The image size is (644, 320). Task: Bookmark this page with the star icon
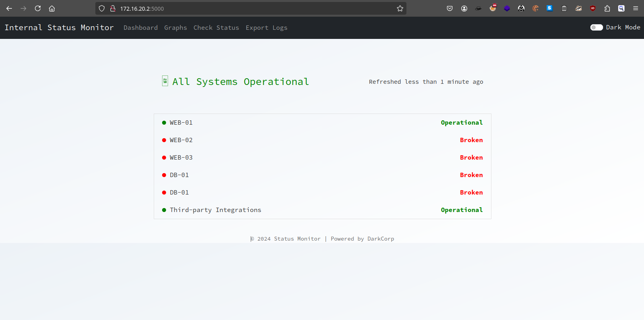tap(400, 8)
